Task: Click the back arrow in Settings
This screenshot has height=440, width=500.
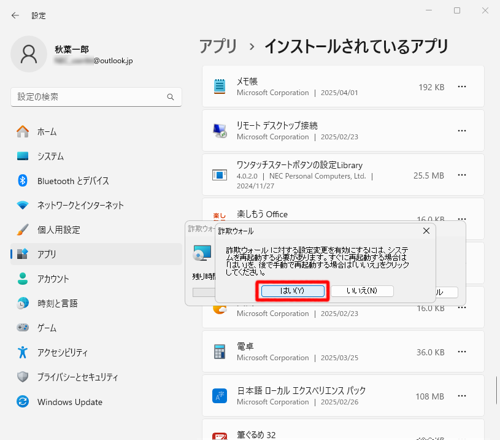Action: pyautogui.click(x=15, y=15)
